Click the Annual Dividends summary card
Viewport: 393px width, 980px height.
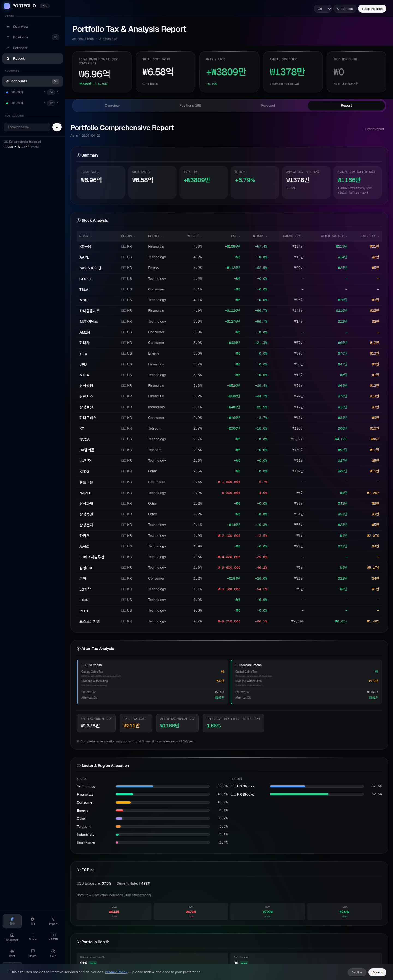[293, 72]
